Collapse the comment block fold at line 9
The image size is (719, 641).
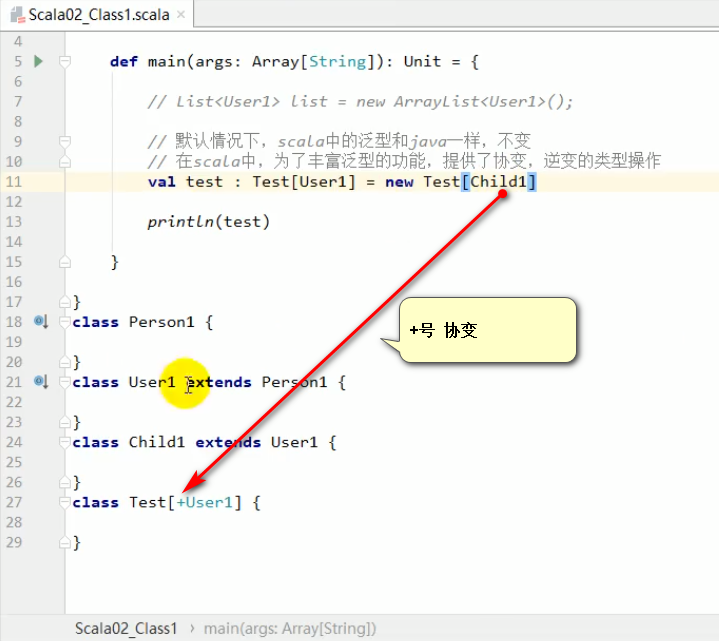(65, 141)
